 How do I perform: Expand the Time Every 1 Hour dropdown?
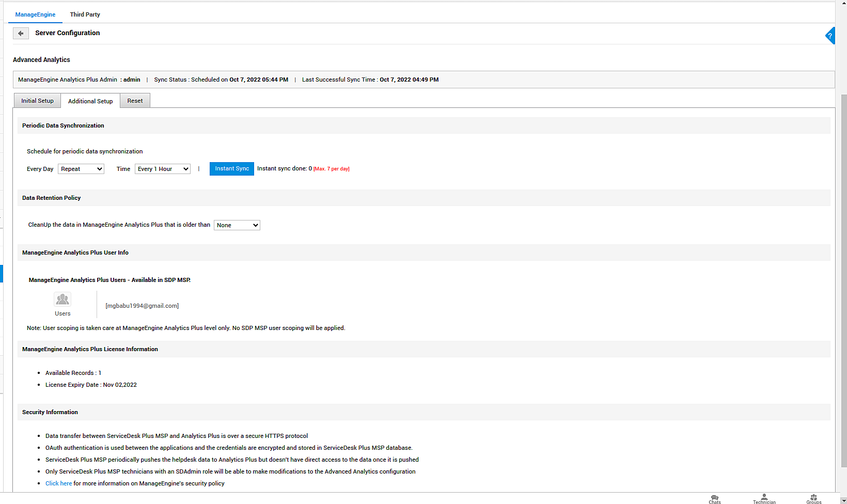click(163, 169)
